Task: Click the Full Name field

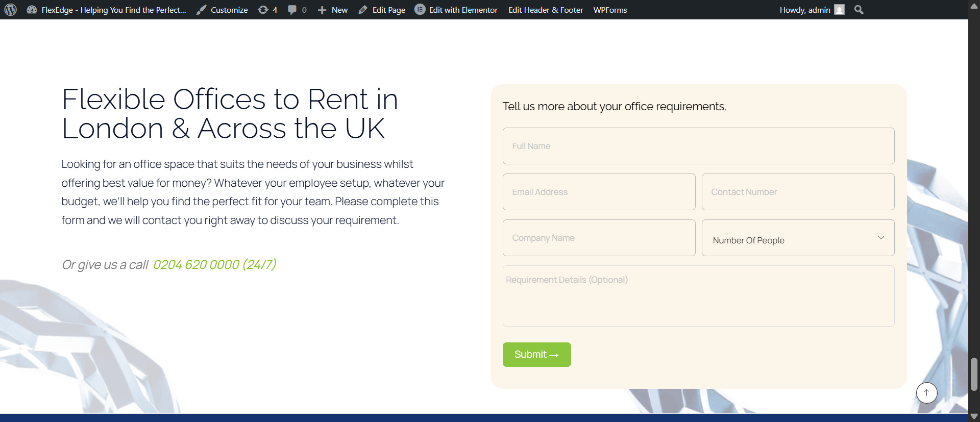Action: coord(698,146)
